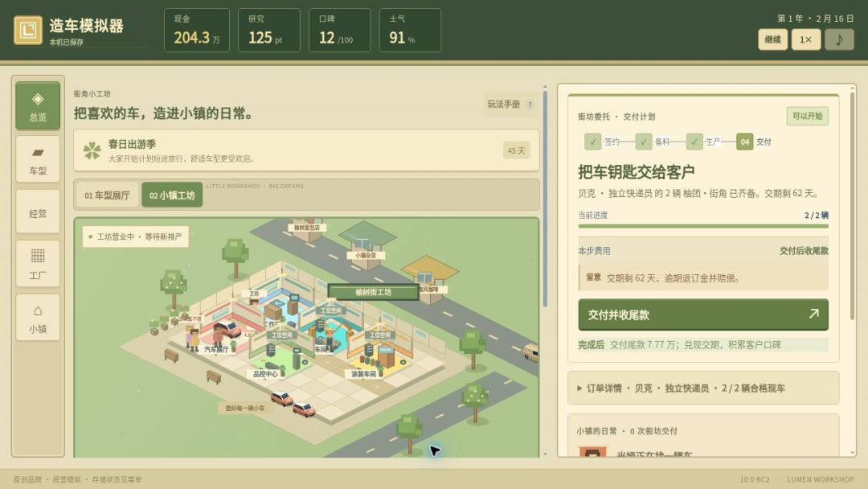The height and width of the screenshot is (489, 868).
Task: Click the arrow icon on deliver button
Action: pyautogui.click(x=813, y=314)
